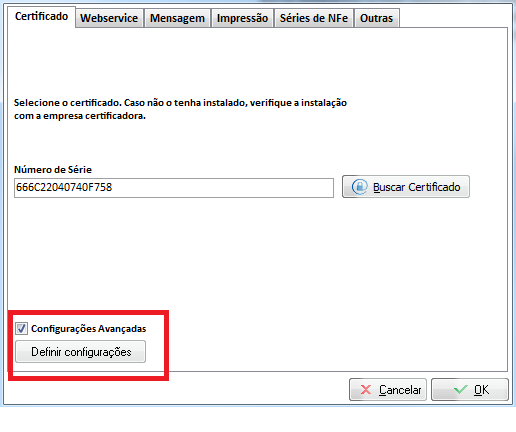Click the Buscar Certificado button text
The image size is (516, 432).
point(417,187)
